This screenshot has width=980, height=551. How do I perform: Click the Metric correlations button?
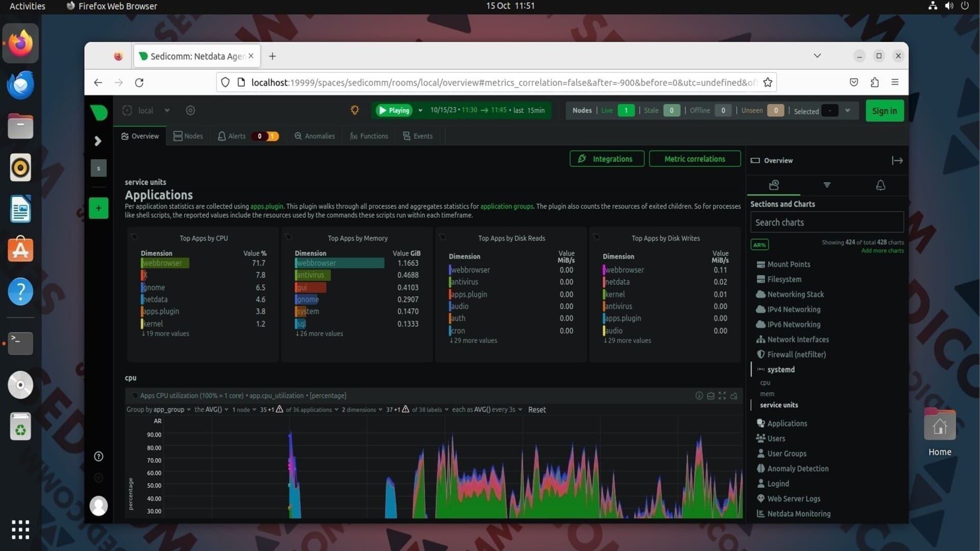pos(695,159)
